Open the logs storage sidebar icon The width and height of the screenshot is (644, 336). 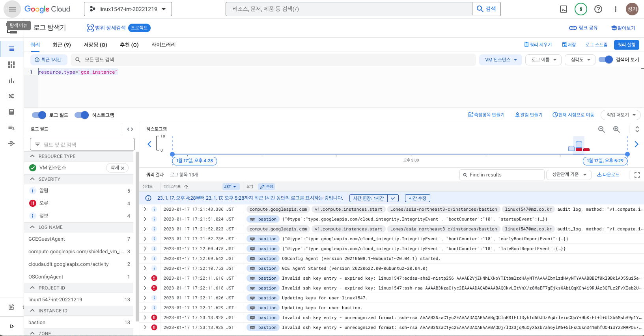click(x=12, y=112)
